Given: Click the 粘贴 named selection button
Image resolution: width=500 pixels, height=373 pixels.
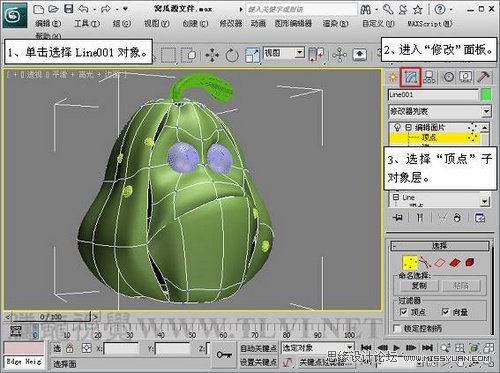Looking at the screenshot, I should (461, 286).
